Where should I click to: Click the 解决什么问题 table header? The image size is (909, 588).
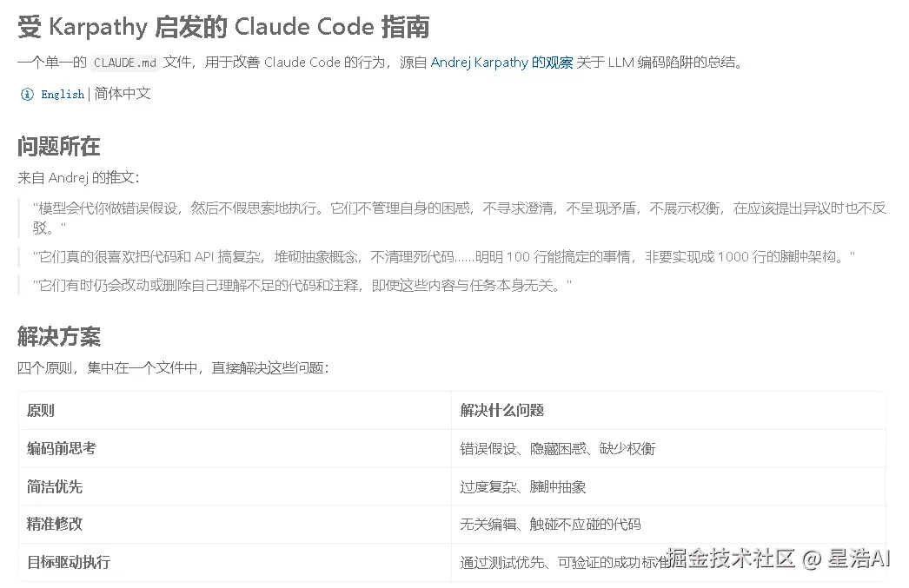click(668, 411)
